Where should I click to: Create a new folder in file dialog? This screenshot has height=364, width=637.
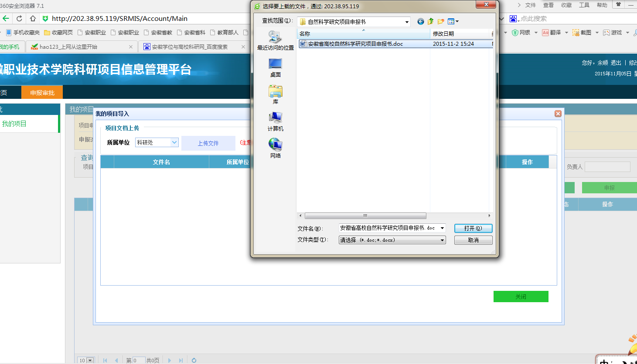click(x=441, y=21)
